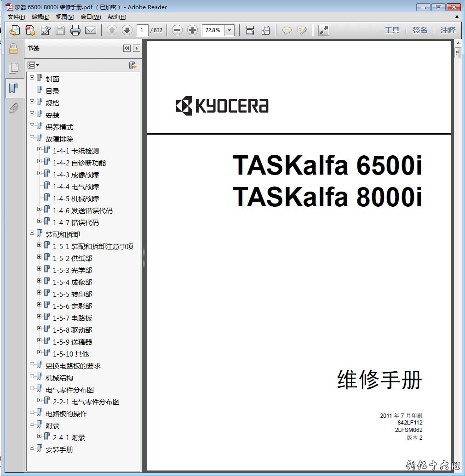Expand the 规格 bookmark node
This screenshot has width=465, height=476.
pos(32,102)
